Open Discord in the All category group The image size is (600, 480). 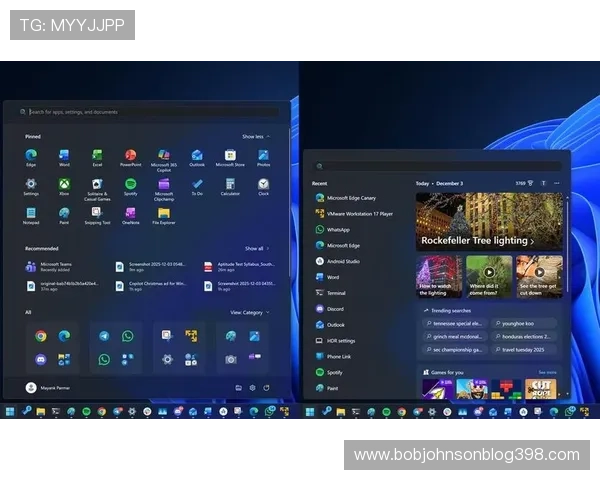tap(41, 359)
